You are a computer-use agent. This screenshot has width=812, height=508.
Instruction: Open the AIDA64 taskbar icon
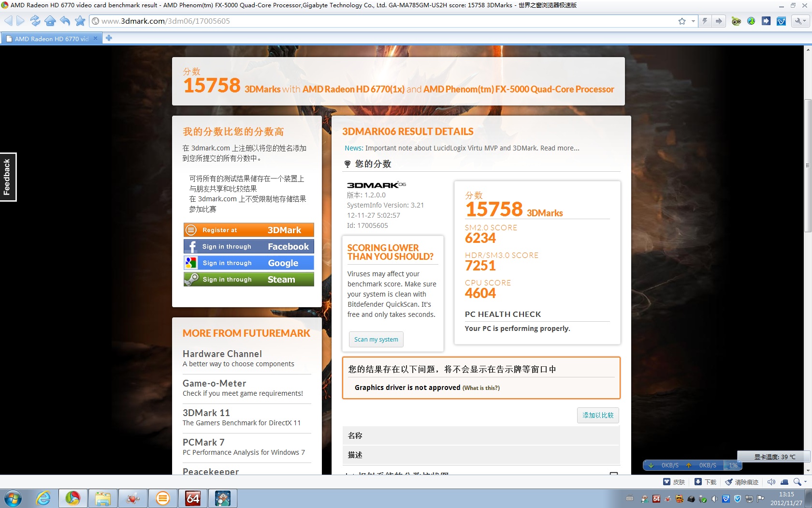pos(193,498)
